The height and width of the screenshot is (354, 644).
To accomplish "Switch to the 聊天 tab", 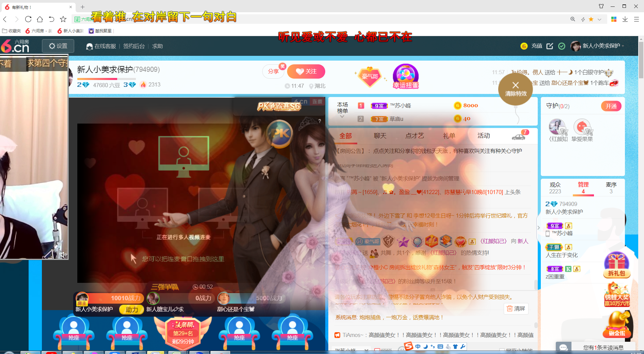I will click(380, 136).
